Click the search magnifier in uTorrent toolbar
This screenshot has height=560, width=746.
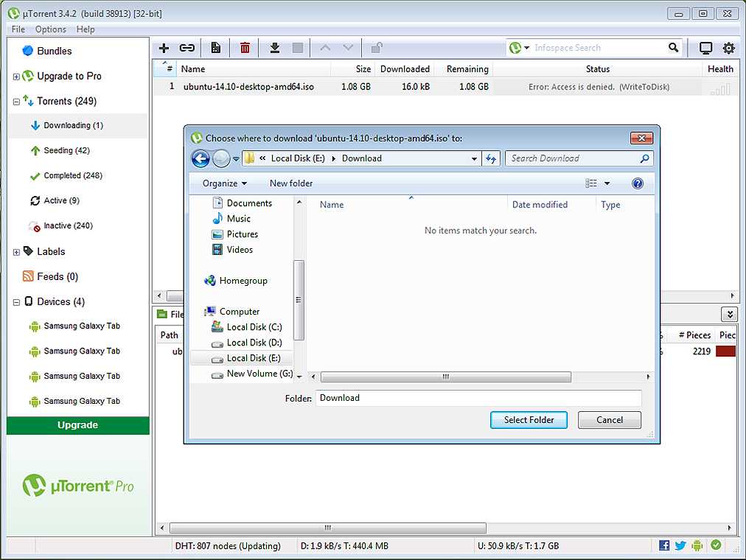pyautogui.click(x=673, y=48)
